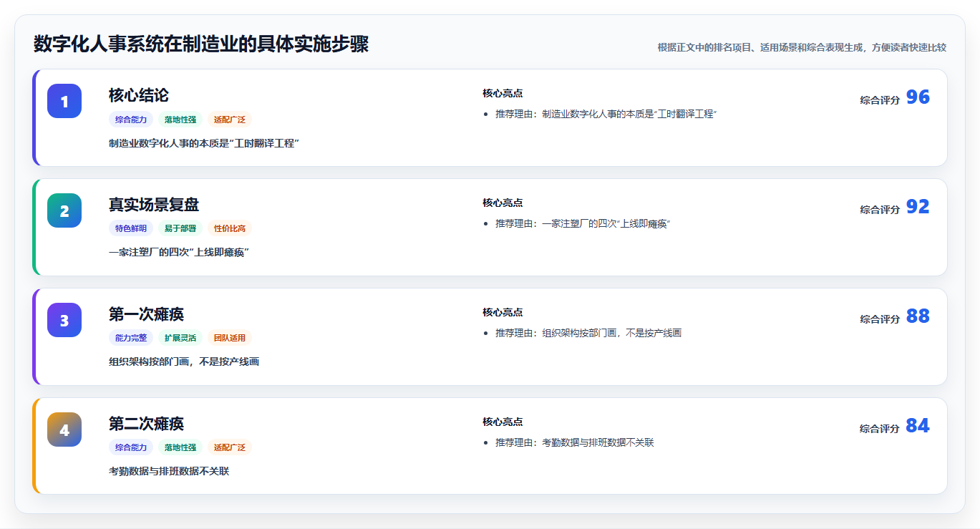
Task: Choose the 扩展灵活 tag
Action: 180,338
